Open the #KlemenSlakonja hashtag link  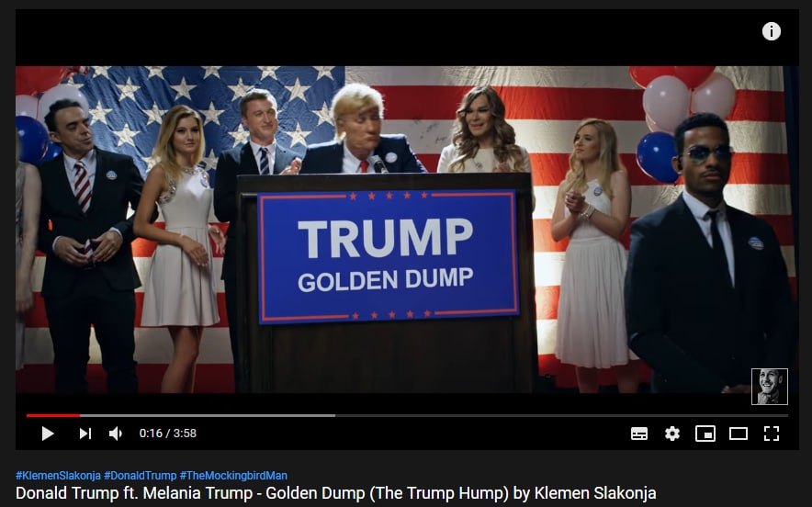[x=58, y=476]
